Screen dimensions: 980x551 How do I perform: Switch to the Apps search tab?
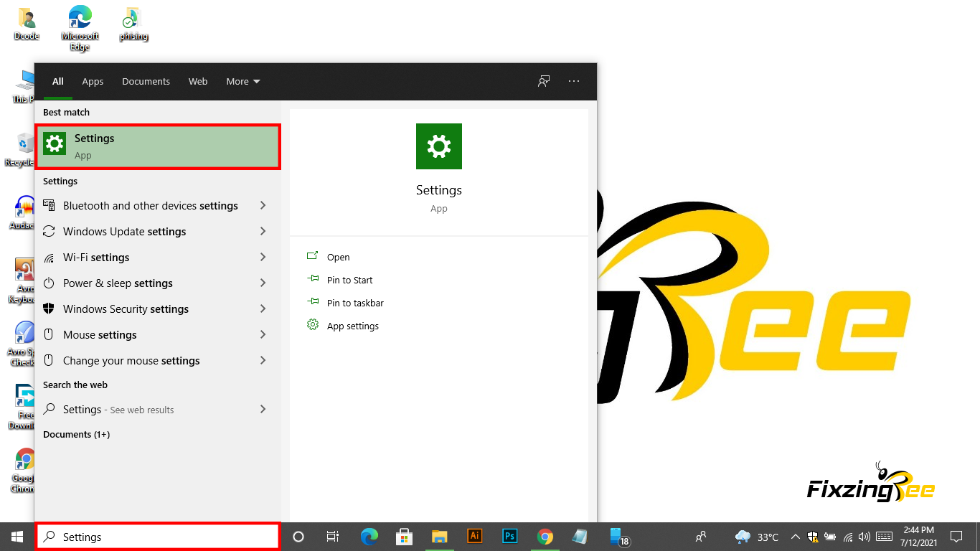[x=93, y=81]
